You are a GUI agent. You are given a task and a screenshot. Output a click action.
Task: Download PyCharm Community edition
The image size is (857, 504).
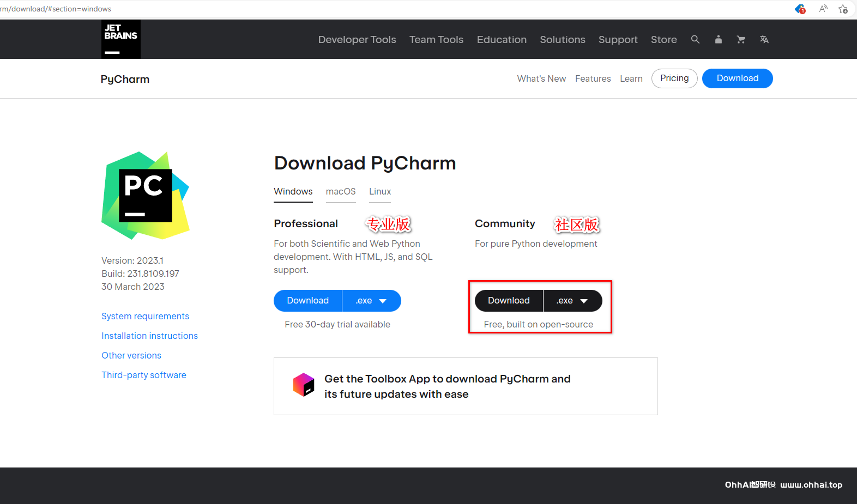point(509,301)
